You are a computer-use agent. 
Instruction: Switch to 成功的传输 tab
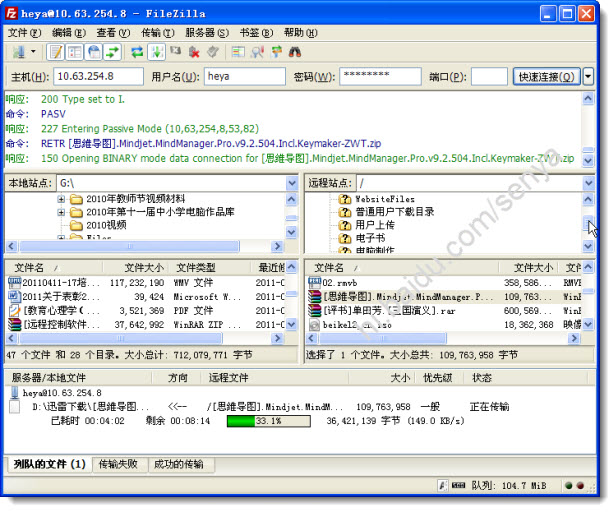click(x=180, y=465)
